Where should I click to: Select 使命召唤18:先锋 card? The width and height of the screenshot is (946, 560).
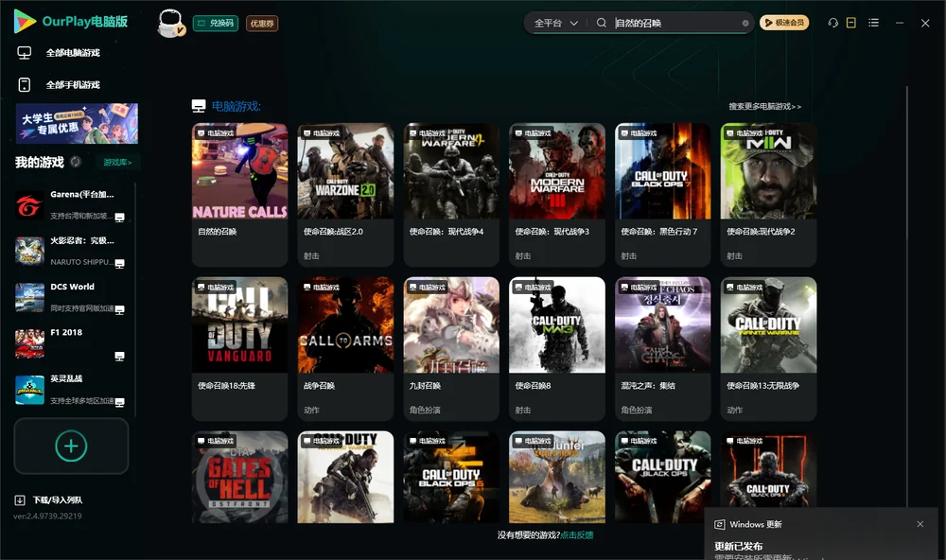coord(239,348)
